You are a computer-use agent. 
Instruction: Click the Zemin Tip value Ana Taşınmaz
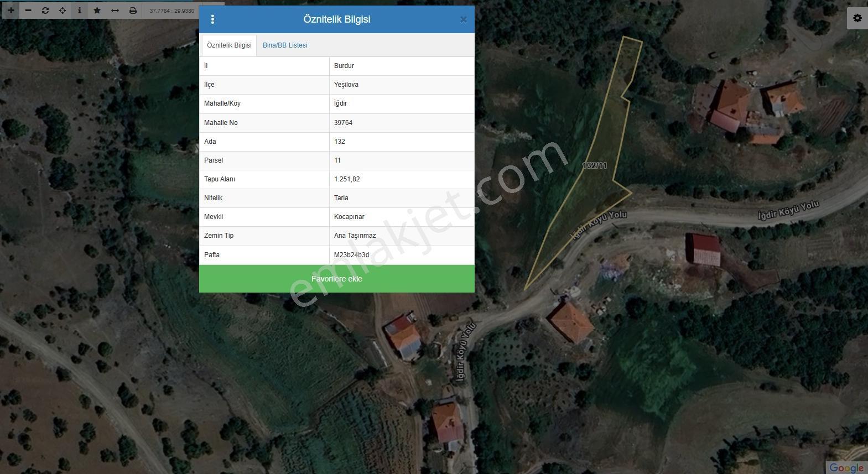pos(355,236)
